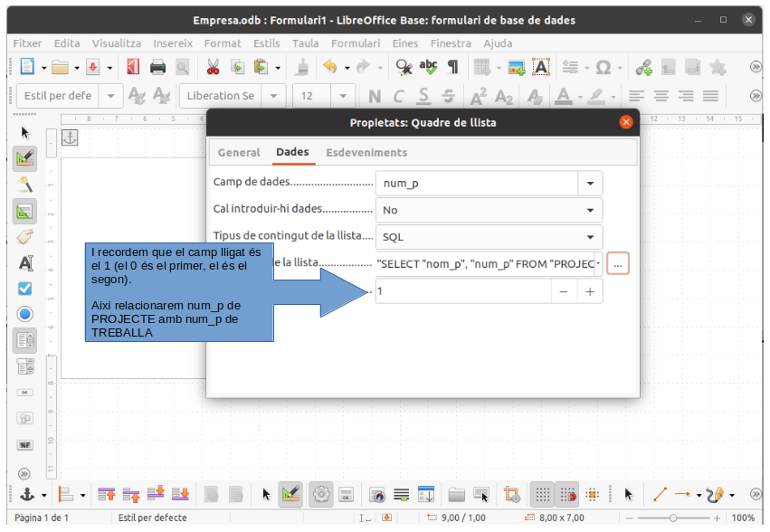Viewport: 770px width, 532px height.
Task: Click the 100% zoom level
Action: click(x=743, y=518)
